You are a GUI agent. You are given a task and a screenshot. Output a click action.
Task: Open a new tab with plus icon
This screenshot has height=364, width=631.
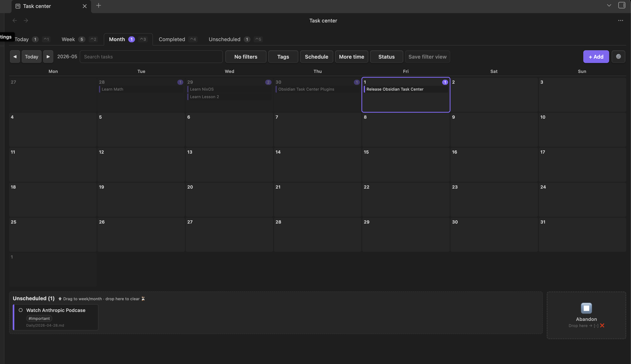[x=99, y=6]
